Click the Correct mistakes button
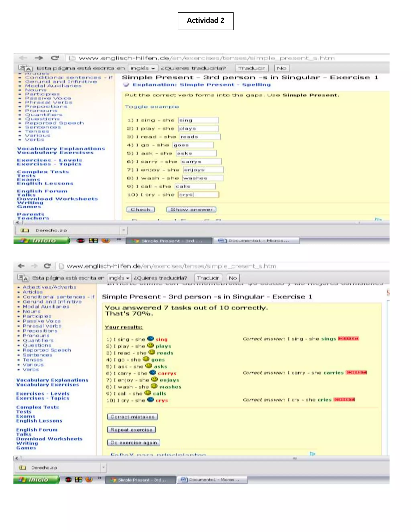 click(132, 417)
